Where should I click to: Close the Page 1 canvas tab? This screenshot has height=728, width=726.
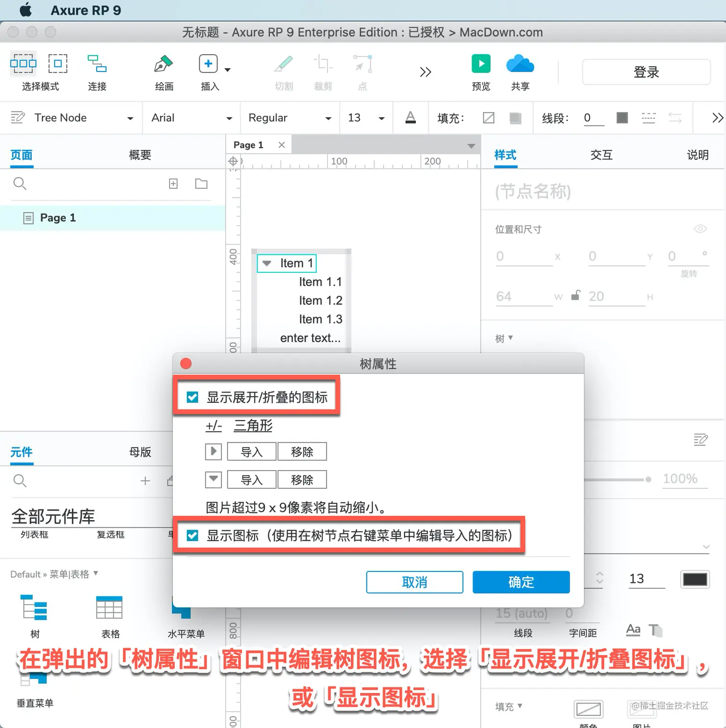click(282, 145)
